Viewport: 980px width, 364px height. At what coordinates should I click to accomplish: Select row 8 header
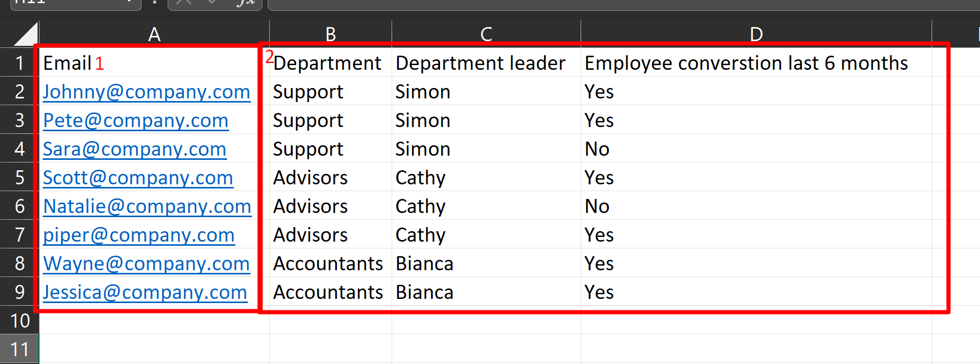[x=19, y=263]
